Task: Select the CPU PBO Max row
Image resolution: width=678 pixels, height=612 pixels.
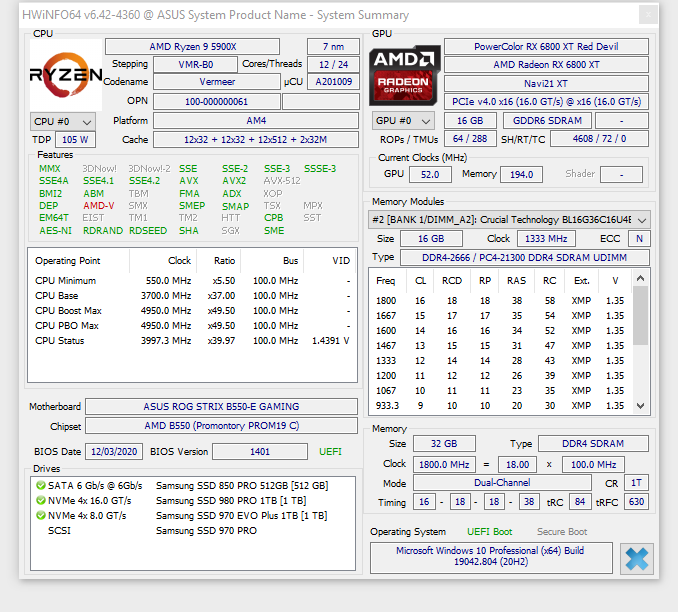Action: tap(192, 326)
